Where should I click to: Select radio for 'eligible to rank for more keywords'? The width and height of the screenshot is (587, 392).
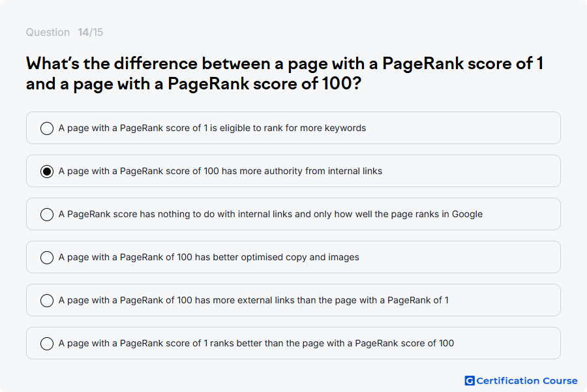47,128
